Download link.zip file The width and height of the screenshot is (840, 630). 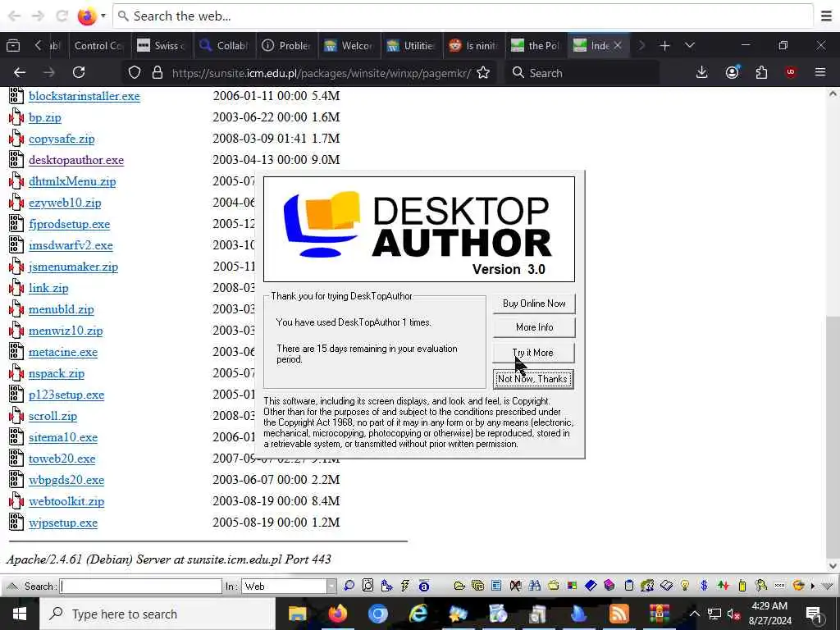point(48,288)
